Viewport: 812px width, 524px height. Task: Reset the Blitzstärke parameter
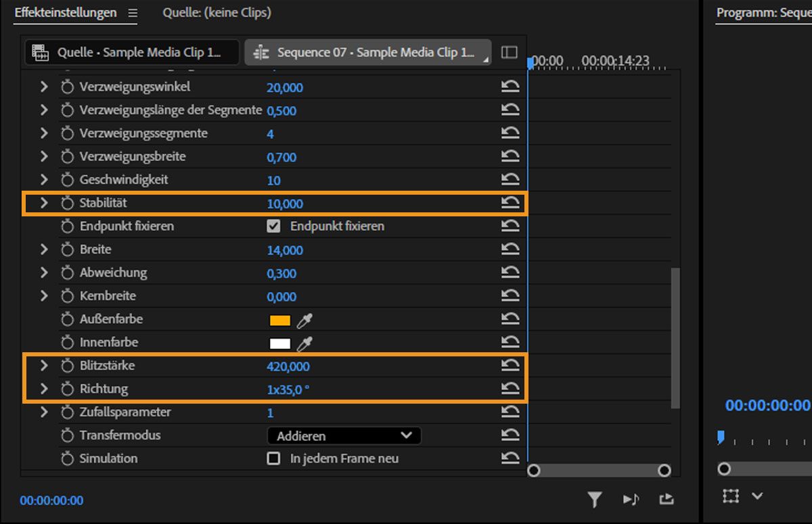(512, 365)
